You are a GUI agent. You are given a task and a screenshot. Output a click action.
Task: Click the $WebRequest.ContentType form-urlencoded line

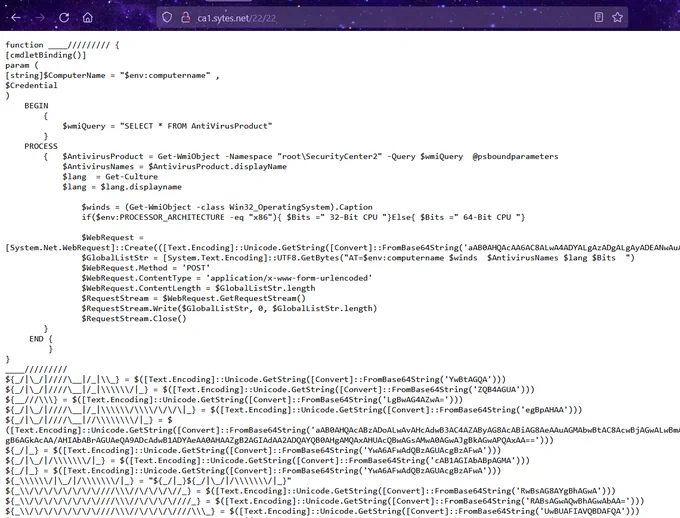coord(227,278)
